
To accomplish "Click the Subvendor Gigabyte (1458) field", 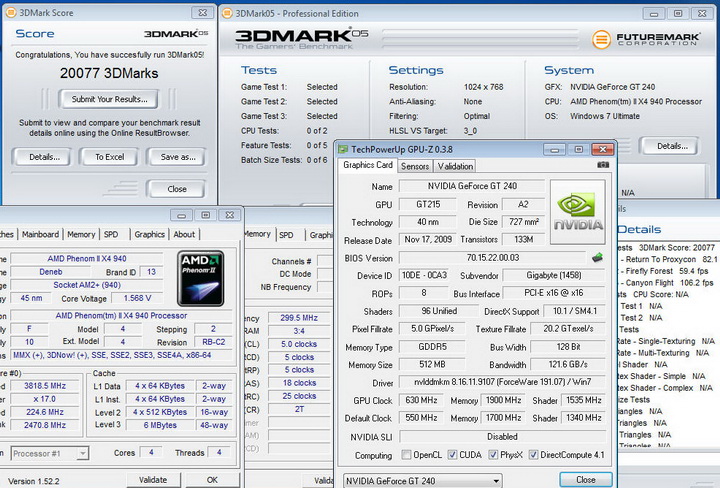I will pyautogui.click(x=554, y=275).
